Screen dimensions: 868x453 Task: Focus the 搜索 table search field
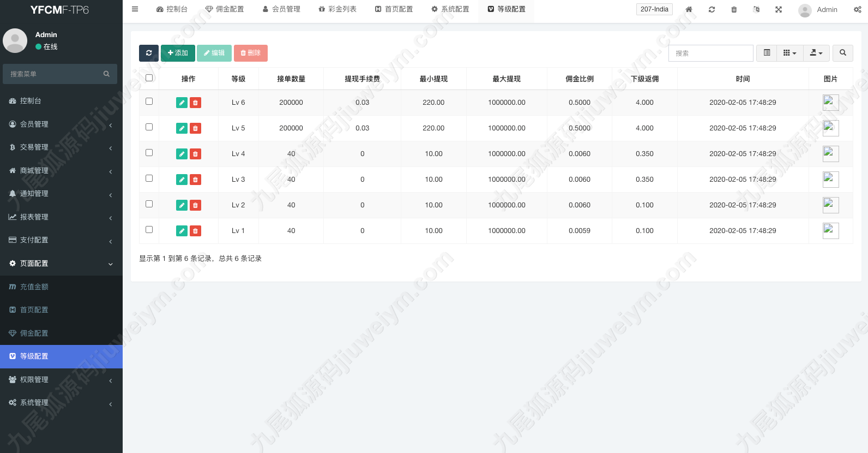(711, 53)
